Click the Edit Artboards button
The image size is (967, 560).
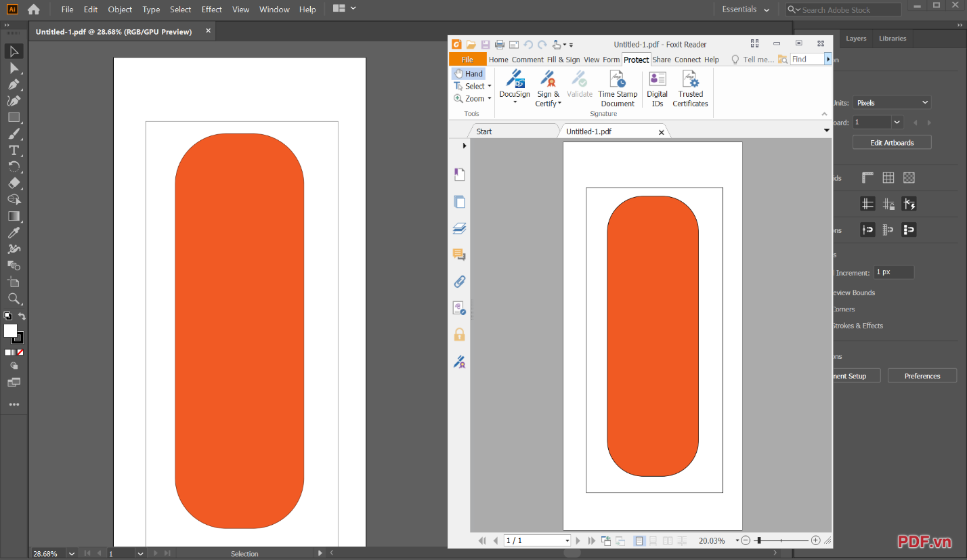(891, 143)
